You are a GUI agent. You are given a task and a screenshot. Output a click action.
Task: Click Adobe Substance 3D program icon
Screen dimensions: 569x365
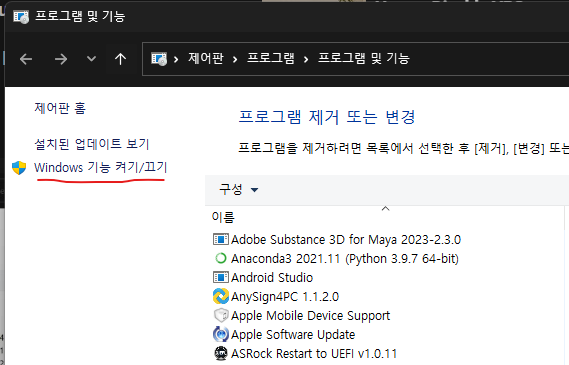(221, 239)
